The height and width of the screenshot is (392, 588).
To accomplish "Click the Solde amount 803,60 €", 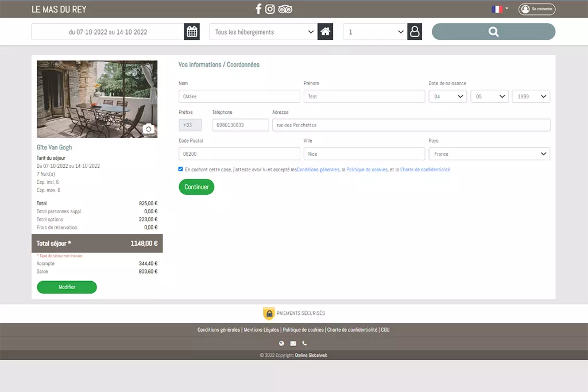I will pyautogui.click(x=148, y=271).
